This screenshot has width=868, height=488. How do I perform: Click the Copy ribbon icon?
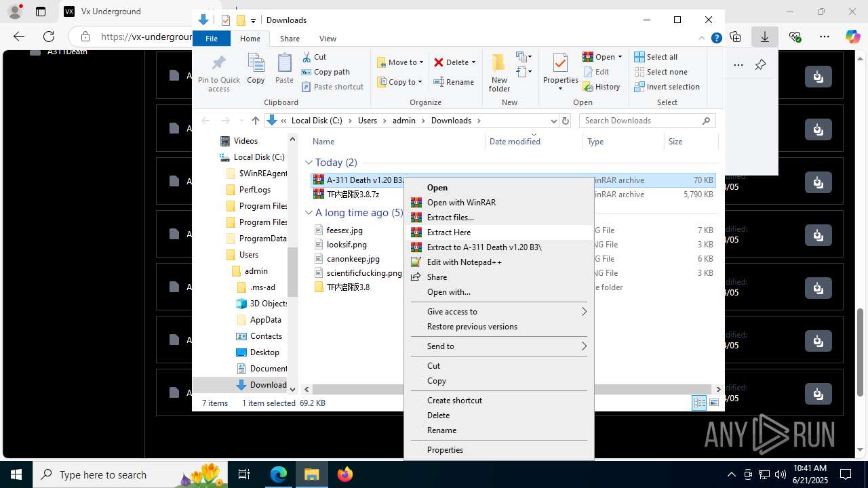point(256,69)
